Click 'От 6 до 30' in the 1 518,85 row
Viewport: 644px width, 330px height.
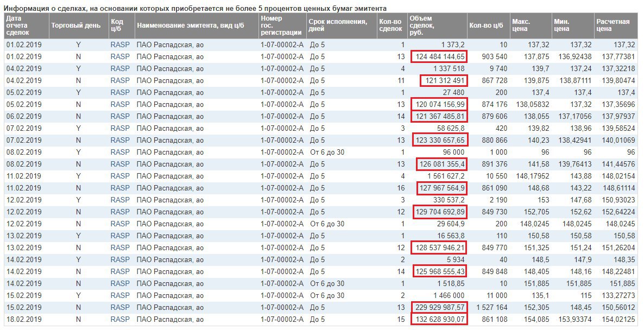(327, 284)
